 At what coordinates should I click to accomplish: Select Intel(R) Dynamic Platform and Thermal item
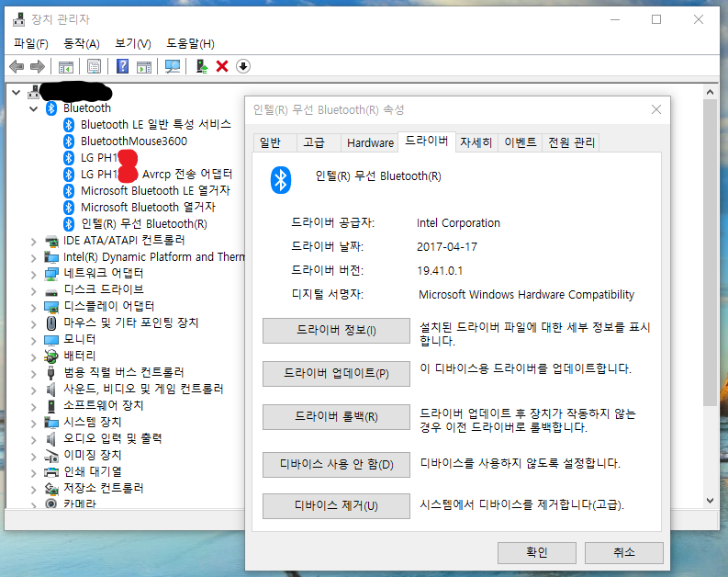[x=153, y=257]
